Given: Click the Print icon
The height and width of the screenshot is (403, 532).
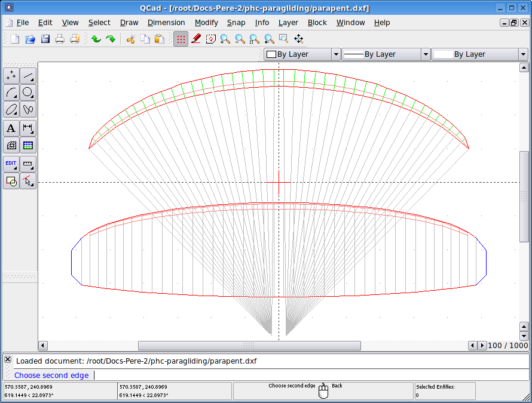Looking at the screenshot, I should click(60, 39).
